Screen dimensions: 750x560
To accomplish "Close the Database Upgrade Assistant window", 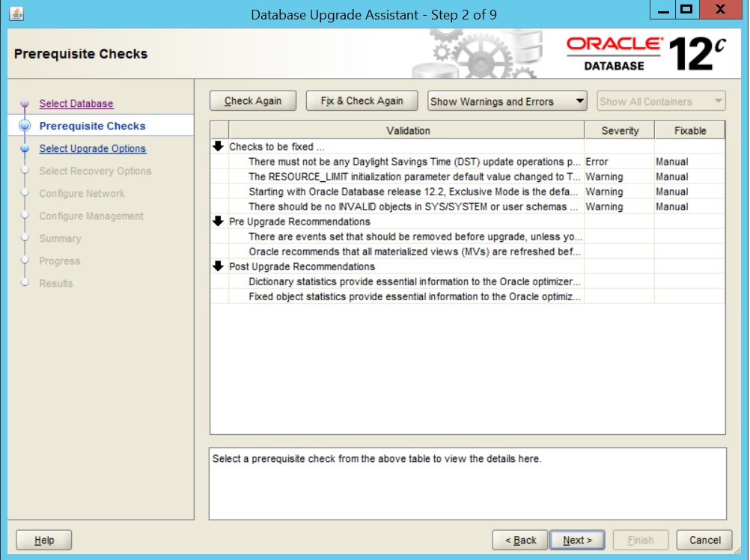I will pyautogui.click(x=720, y=10).
